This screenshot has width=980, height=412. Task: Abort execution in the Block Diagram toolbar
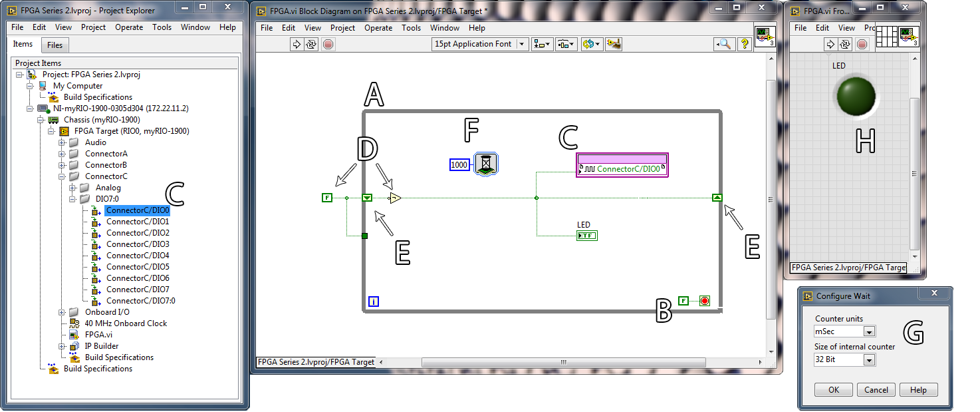tap(328, 45)
